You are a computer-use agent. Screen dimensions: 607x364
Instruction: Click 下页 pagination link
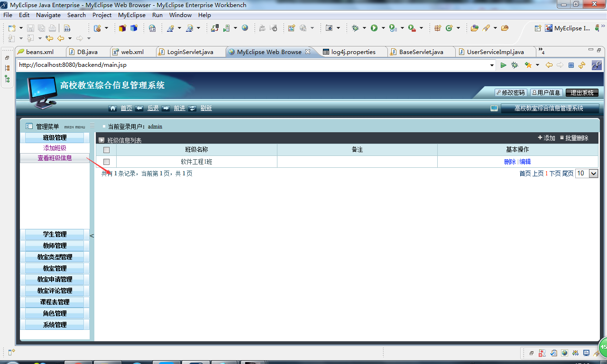tap(555, 173)
